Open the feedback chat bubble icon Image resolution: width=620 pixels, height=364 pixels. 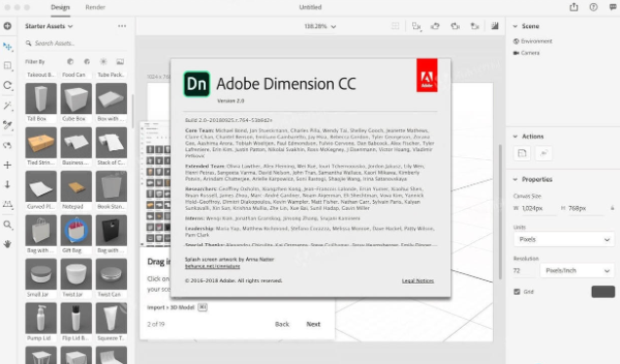(613, 7)
